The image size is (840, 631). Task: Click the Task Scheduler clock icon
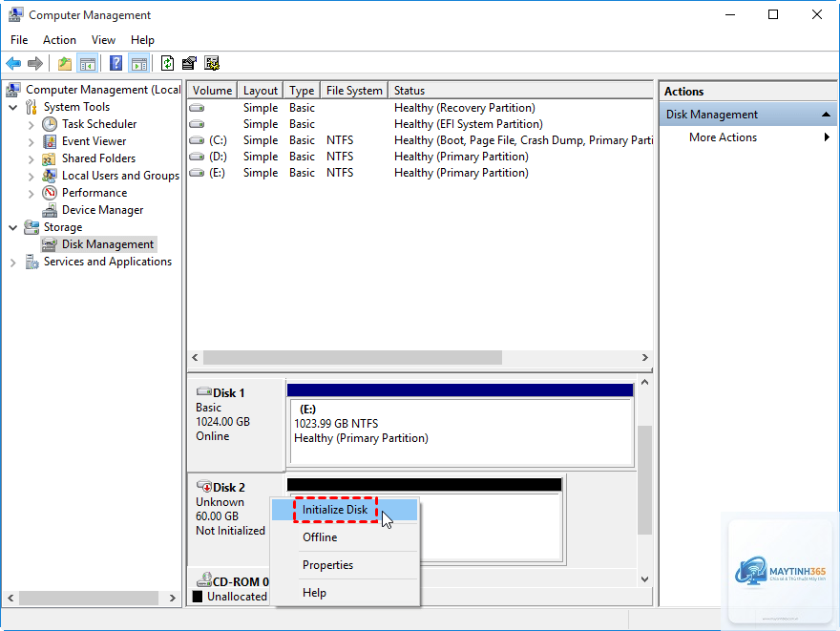(50, 124)
